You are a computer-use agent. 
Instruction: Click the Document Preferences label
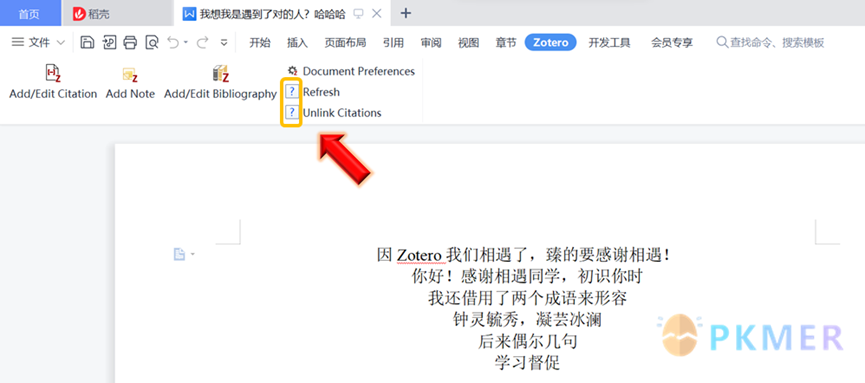point(359,71)
